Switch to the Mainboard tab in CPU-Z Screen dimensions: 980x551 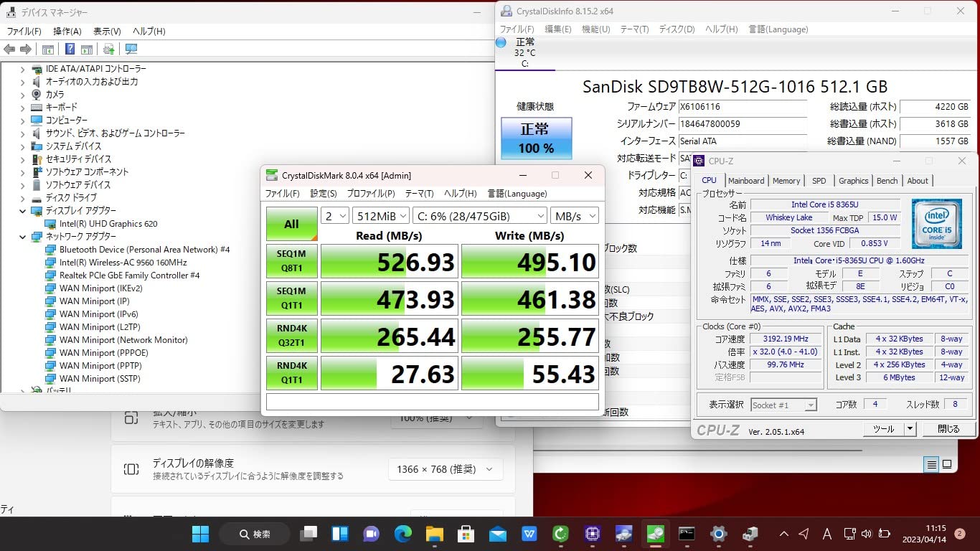point(746,181)
